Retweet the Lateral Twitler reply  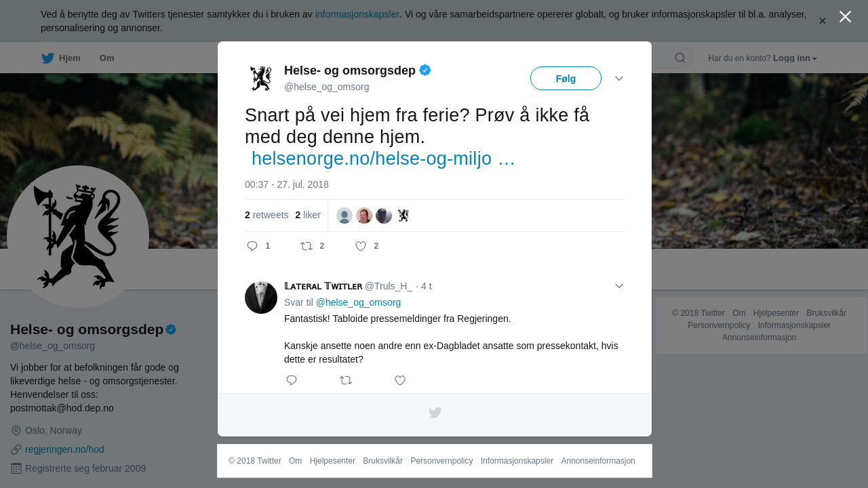pyautogui.click(x=346, y=380)
